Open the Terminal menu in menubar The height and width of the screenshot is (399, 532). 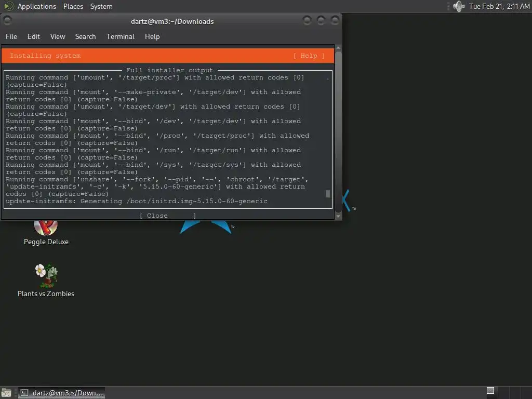click(x=121, y=37)
